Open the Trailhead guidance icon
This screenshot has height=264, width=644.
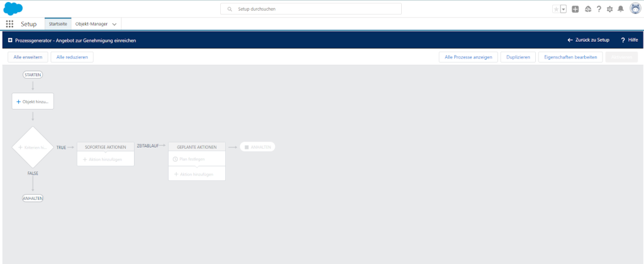[x=587, y=9]
